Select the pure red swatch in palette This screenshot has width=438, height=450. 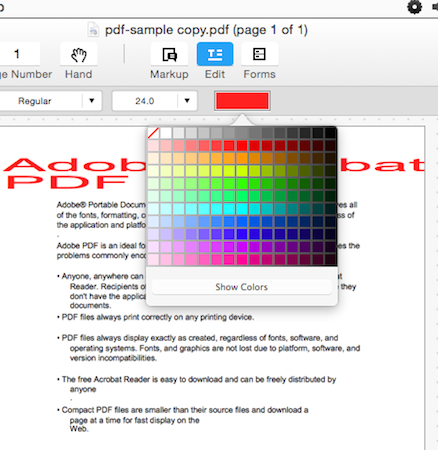pyautogui.click(x=242, y=146)
